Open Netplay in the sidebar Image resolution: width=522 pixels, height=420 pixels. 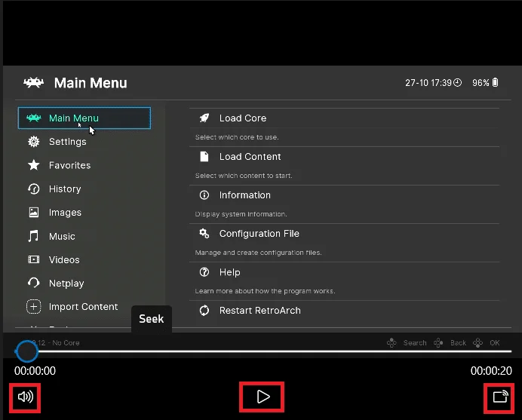click(66, 284)
